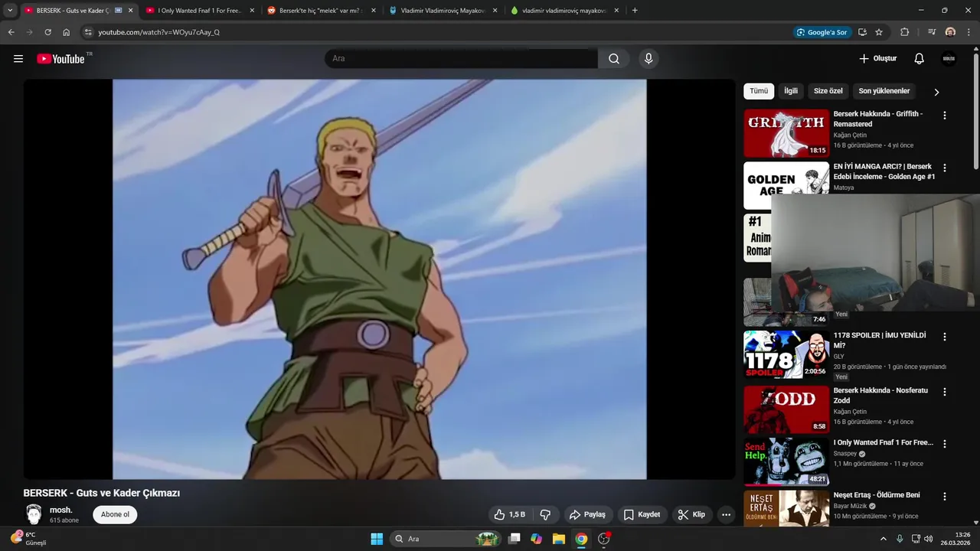Click the YouTube search input field

coord(461,59)
